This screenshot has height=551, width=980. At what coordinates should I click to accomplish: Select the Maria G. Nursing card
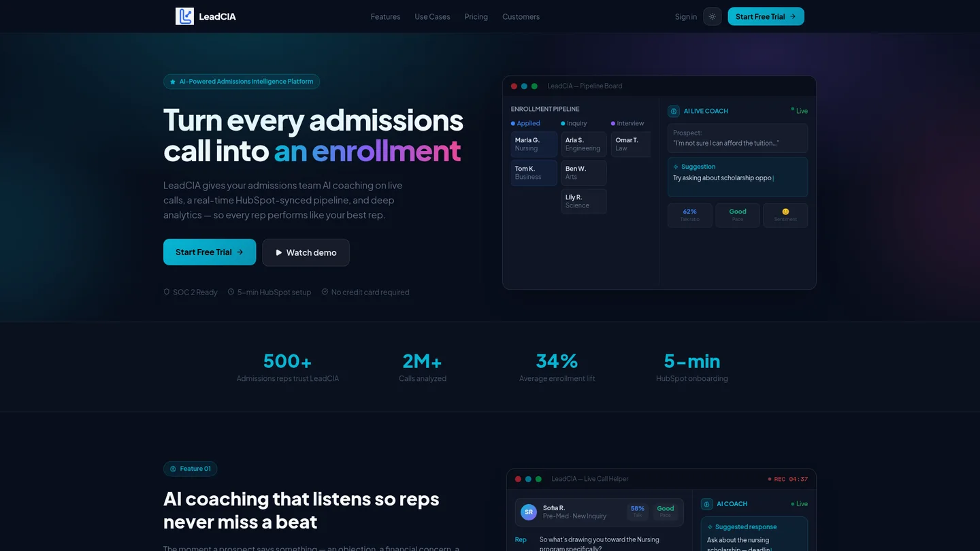(x=534, y=144)
